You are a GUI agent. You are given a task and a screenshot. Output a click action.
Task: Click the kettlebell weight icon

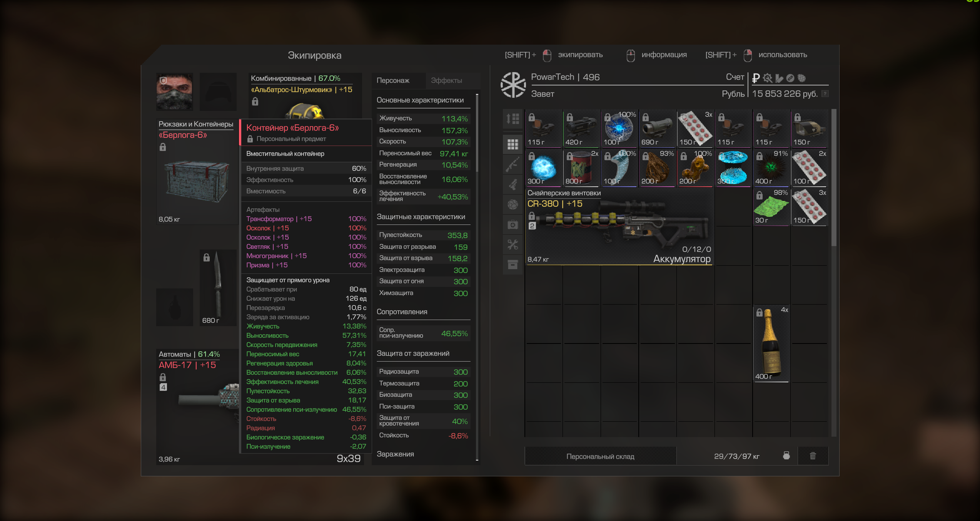tap(786, 456)
